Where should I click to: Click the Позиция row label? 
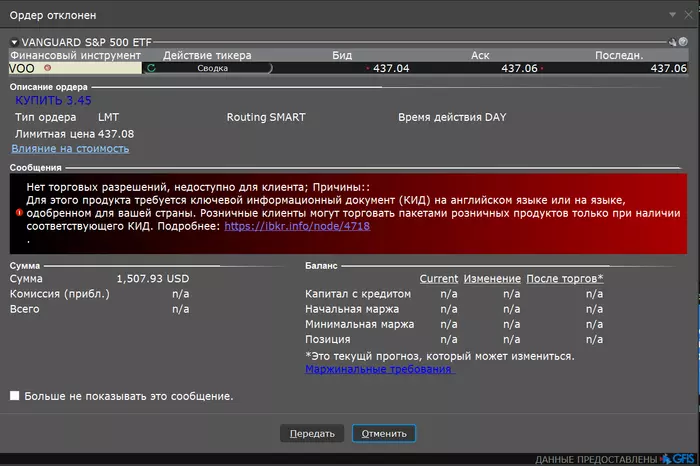(328, 339)
